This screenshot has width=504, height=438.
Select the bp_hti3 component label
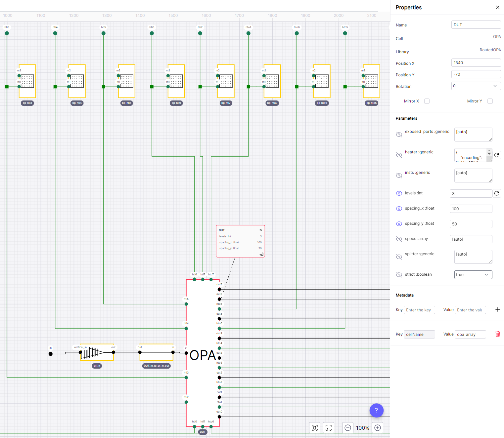[27, 103]
